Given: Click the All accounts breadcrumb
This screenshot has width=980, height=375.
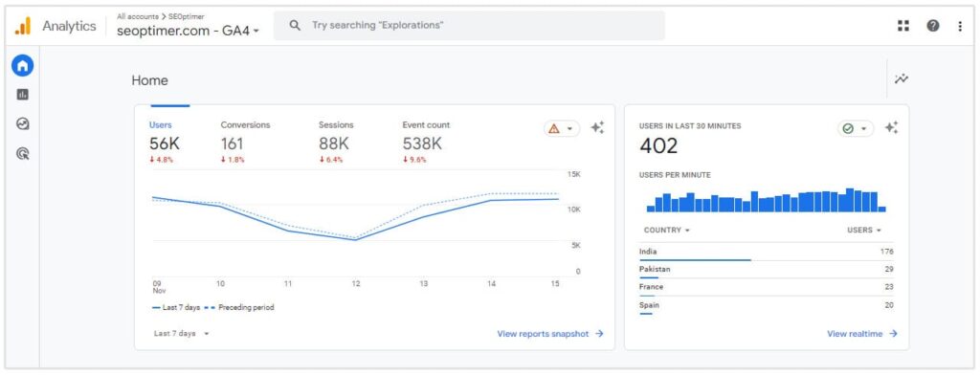Looking at the screenshot, I should tap(138, 17).
